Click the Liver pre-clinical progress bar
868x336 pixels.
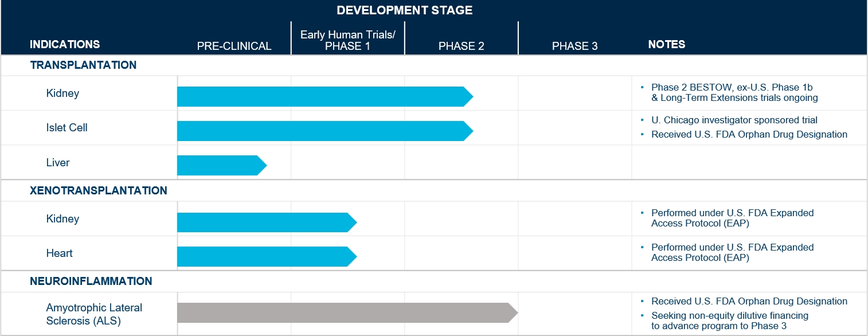221,166
